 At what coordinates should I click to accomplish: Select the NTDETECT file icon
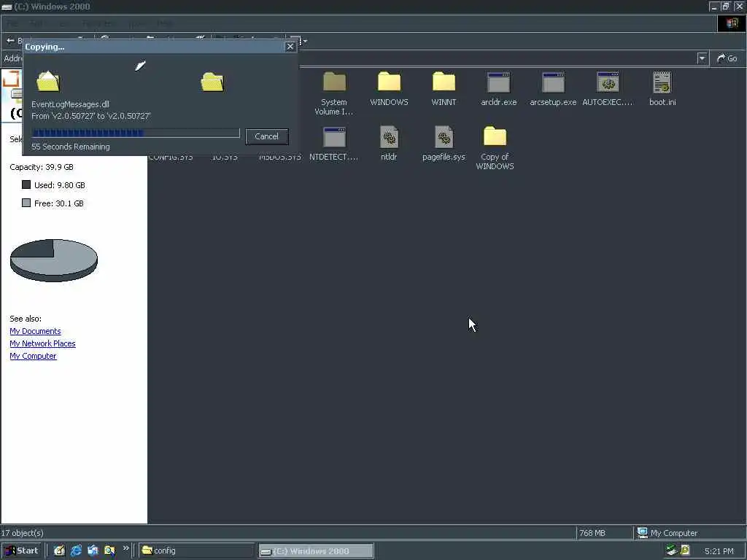click(334, 137)
